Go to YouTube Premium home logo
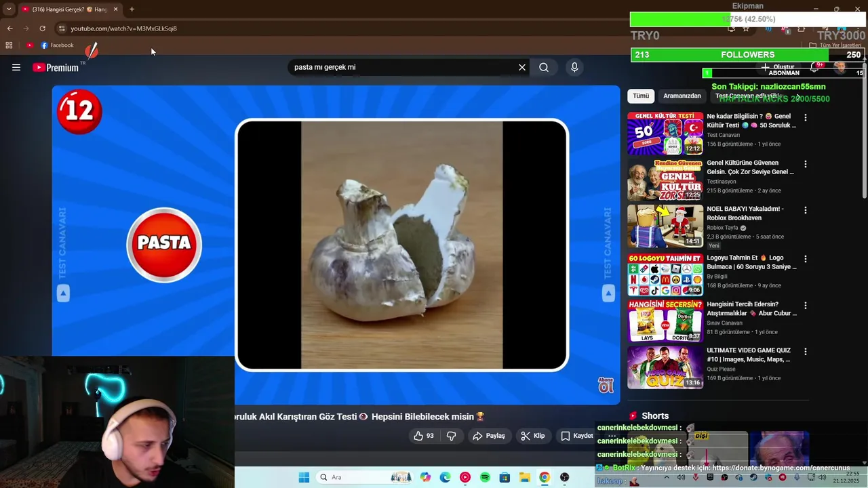 coord(56,67)
